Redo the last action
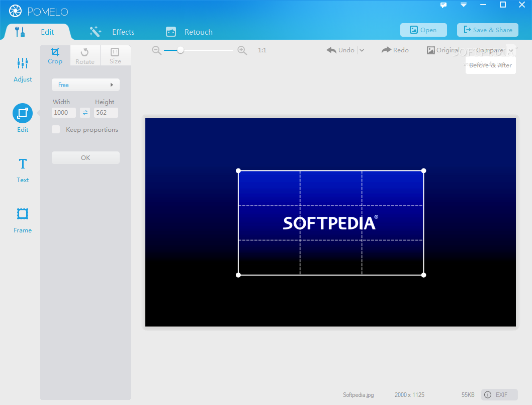This screenshot has height=405, width=532. pos(395,50)
